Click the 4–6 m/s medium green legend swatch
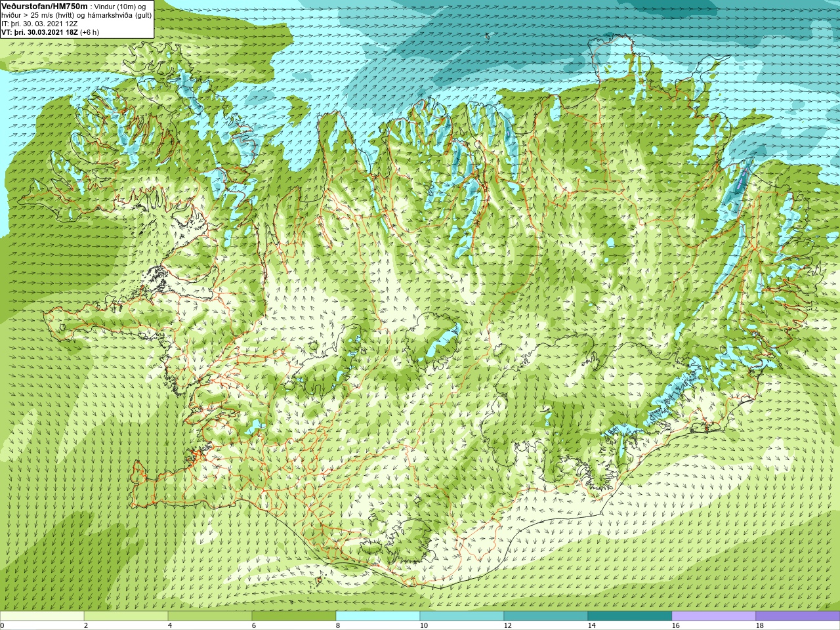This screenshot has height=630, width=840. (210, 616)
